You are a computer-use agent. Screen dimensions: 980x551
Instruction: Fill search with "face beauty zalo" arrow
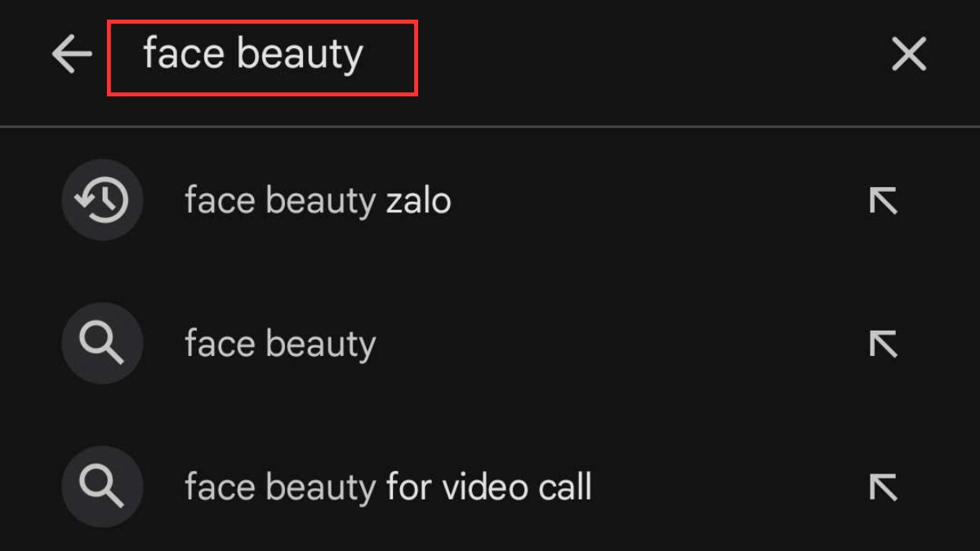(883, 200)
